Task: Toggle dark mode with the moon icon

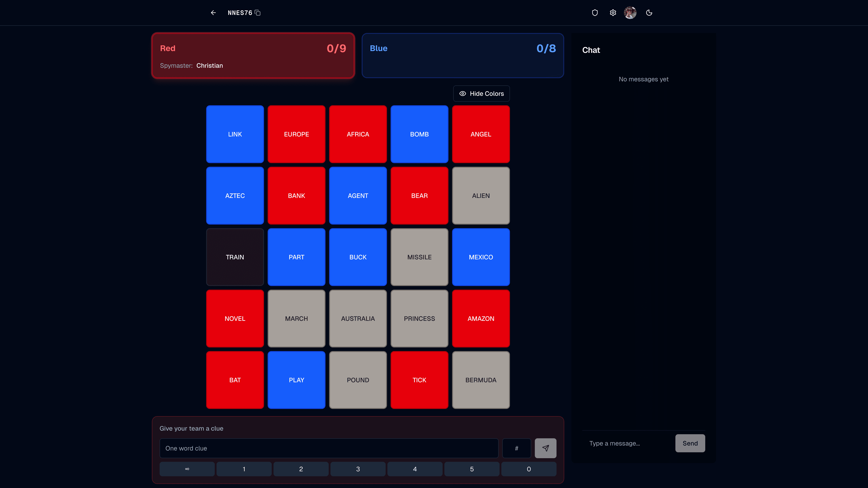Action: click(x=649, y=12)
